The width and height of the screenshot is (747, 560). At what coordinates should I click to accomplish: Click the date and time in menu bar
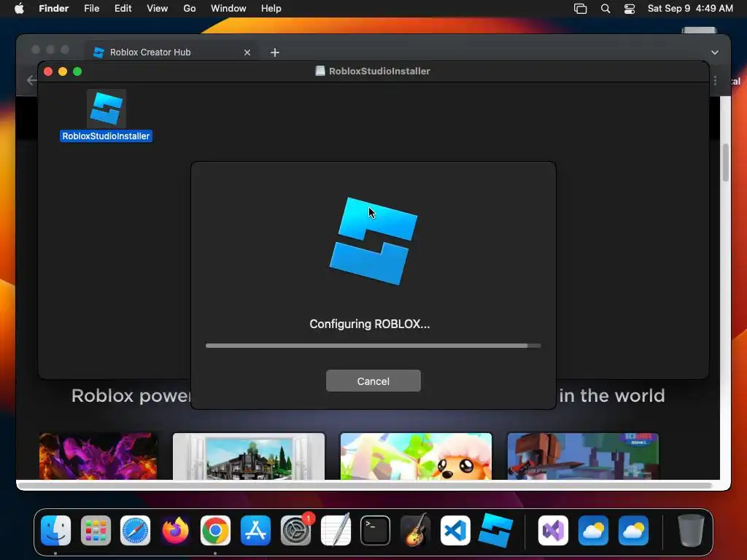690,9
